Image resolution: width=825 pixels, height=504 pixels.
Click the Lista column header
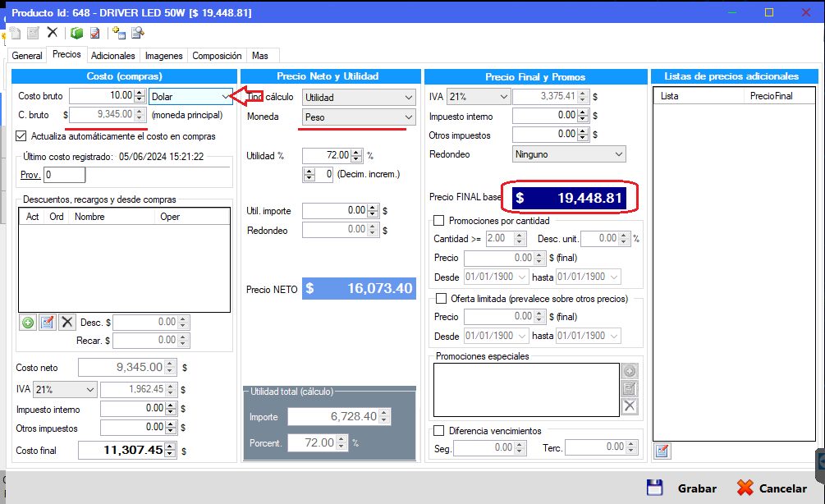[x=699, y=96]
